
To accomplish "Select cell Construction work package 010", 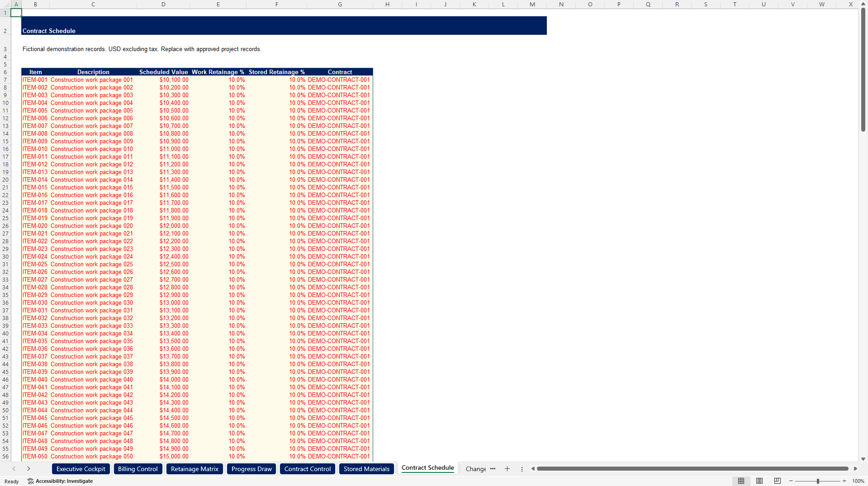I will (x=93, y=149).
